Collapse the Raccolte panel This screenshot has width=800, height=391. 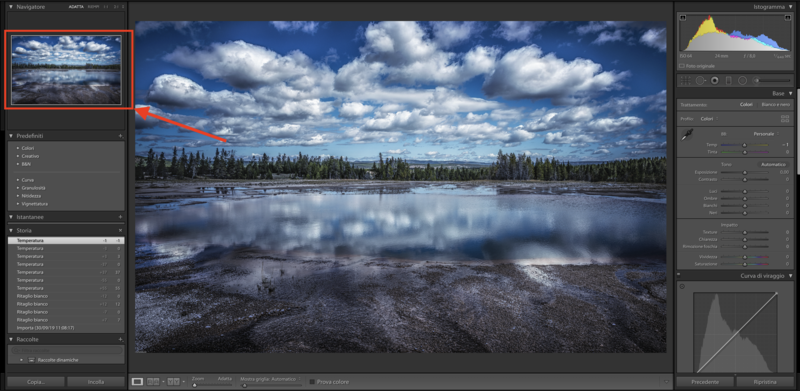tap(11, 339)
